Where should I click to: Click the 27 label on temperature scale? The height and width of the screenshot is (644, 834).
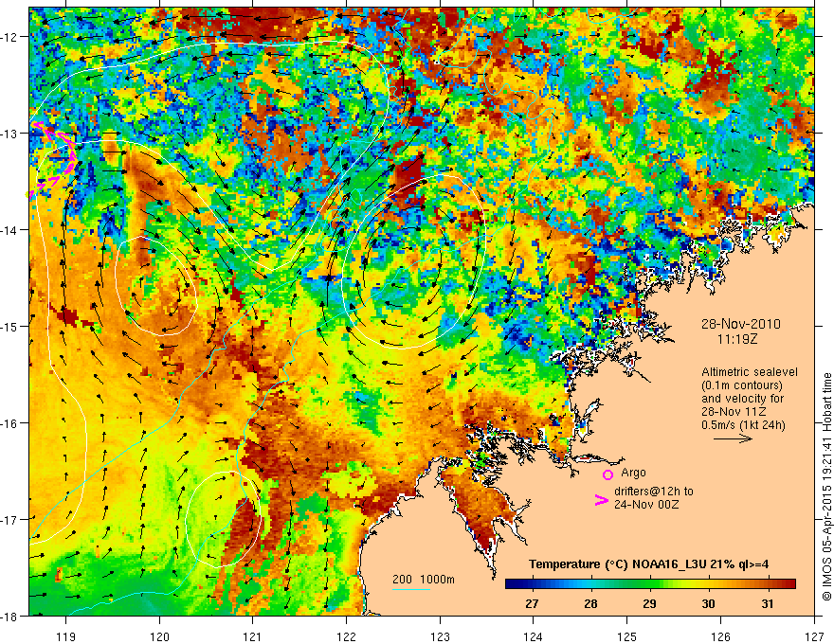(x=532, y=603)
